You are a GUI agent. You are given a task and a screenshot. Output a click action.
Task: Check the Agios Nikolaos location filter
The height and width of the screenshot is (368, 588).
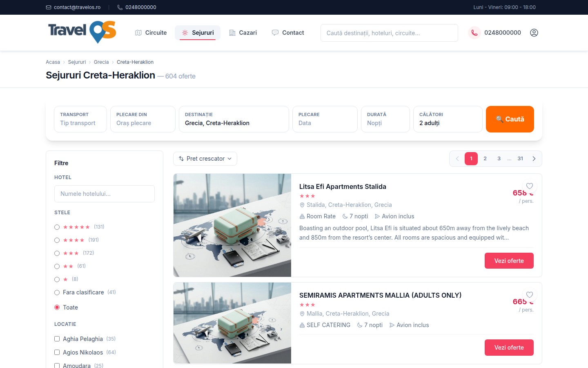point(57,352)
